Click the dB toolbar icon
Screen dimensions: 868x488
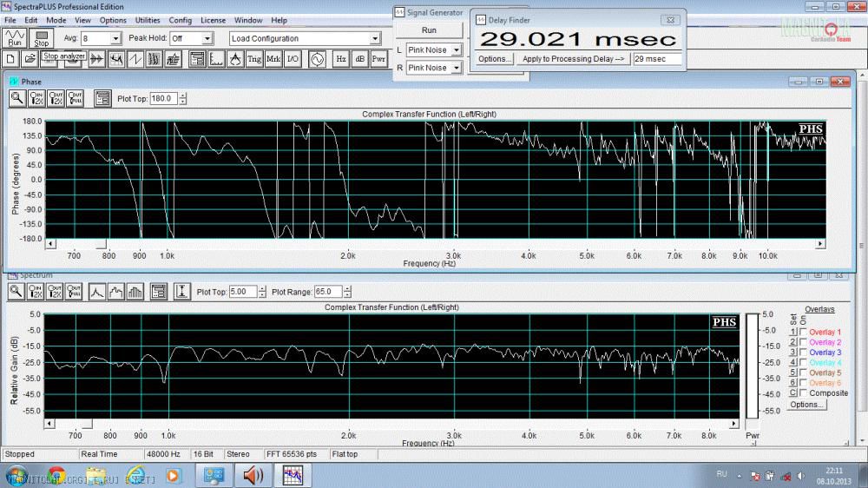tap(359, 59)
